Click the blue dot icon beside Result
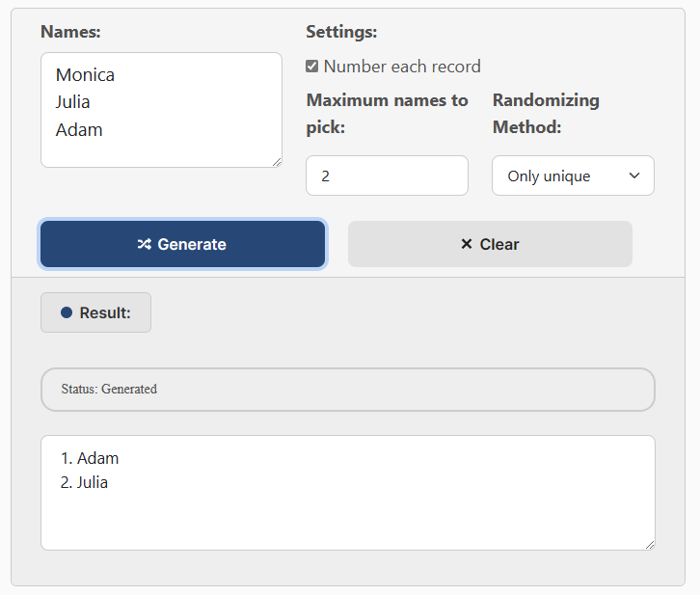Image resolution: width=700 pixels, height=595 pixels. [x=67, y=312]
